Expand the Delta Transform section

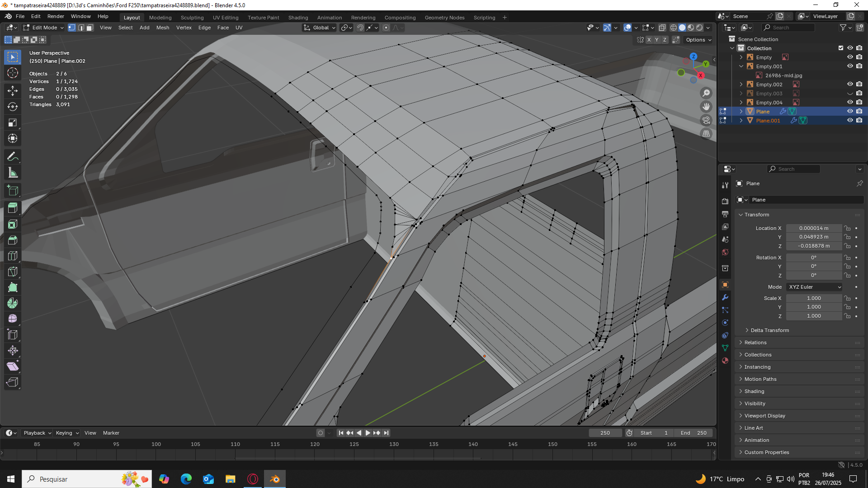coord(769,330)
